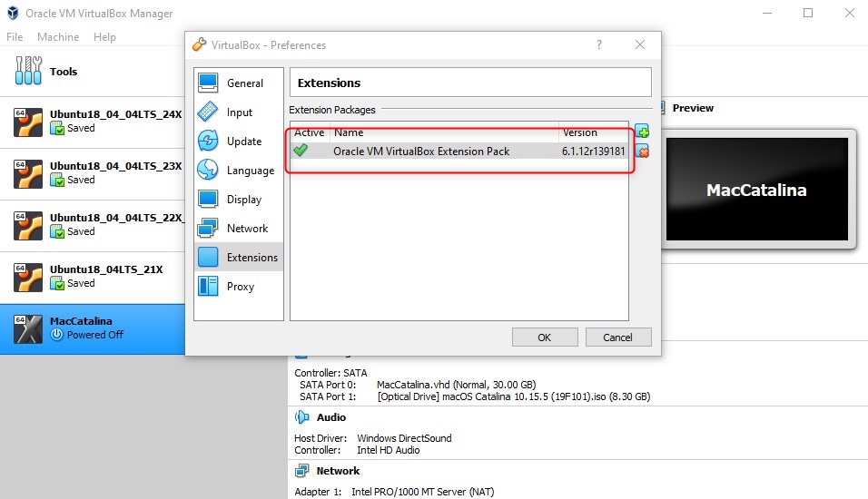
Task: Click the Ubuntu18_04_04LTS_22X VM icon
Action: pyautogui.click(x=28, y=226)
